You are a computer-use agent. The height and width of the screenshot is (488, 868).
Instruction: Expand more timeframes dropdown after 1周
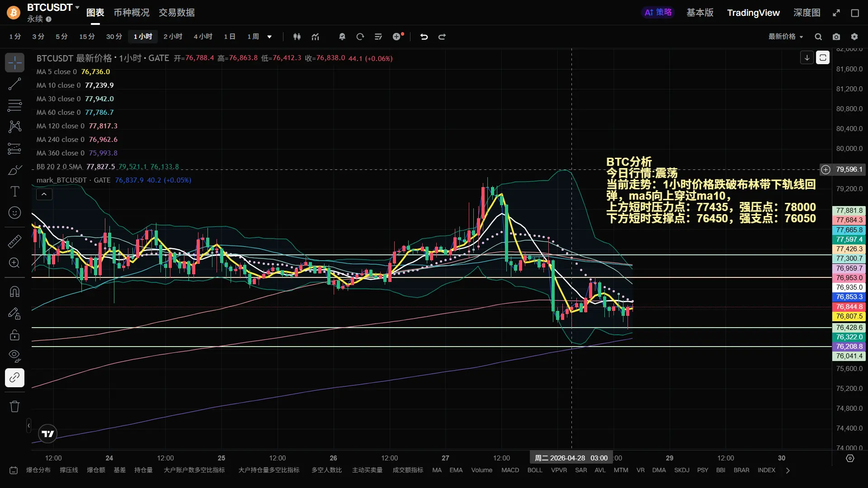click(269, 37)
